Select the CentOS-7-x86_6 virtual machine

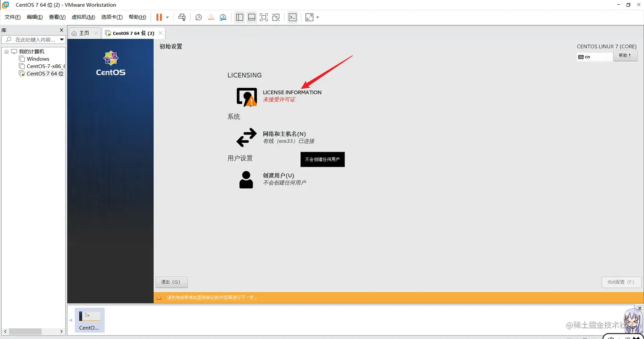click(46, 66)
